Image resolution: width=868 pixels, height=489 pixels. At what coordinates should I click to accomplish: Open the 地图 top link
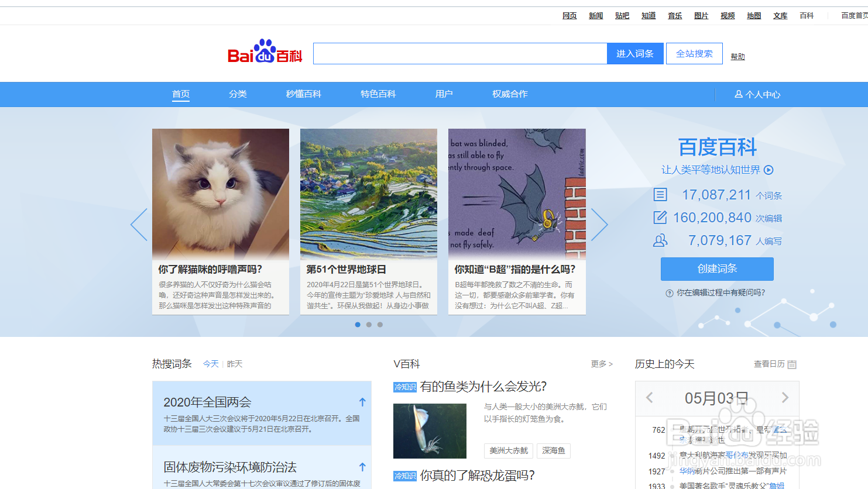[x=754, y=16]
